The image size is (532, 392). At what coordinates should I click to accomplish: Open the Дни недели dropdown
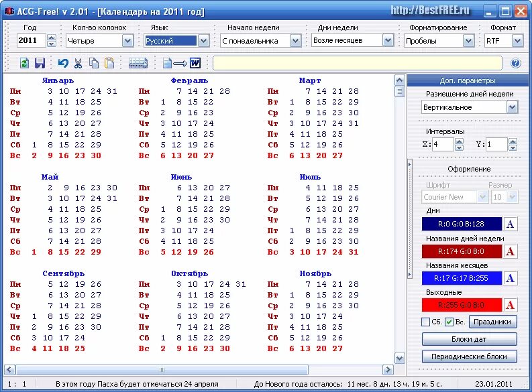388,41
